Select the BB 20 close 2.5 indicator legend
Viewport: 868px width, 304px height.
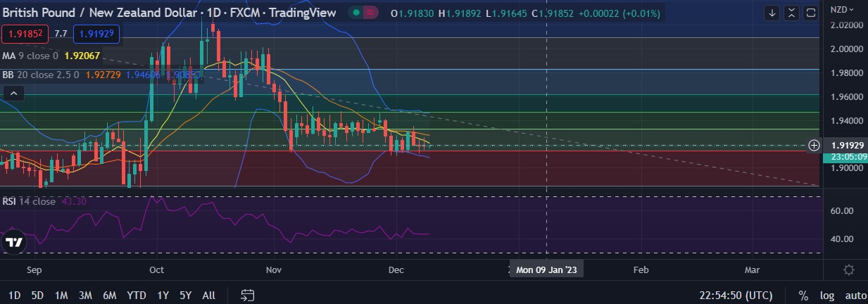click(x=42, y=73)
